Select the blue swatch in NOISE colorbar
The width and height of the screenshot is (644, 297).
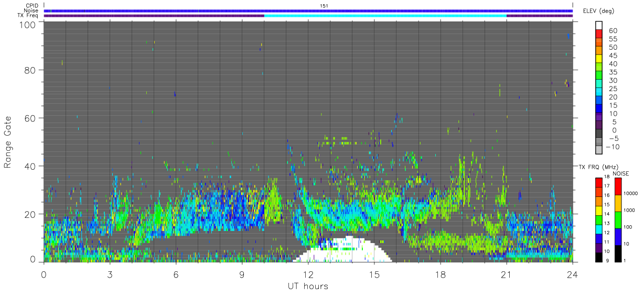tap(618, 236)
